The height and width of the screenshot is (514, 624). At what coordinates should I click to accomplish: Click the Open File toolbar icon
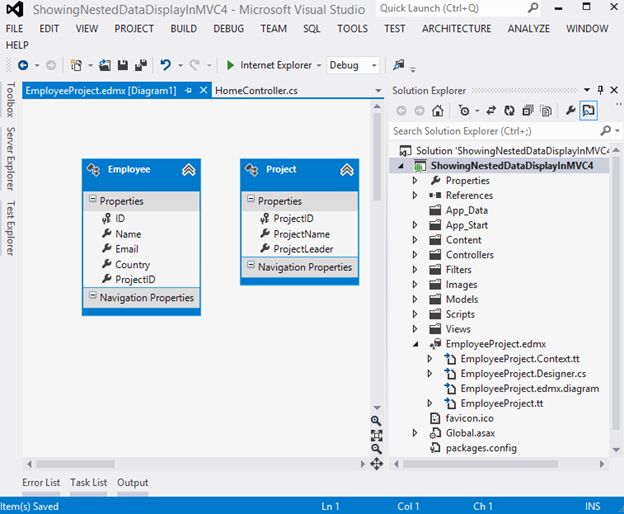pyautogui.click(x=105, y=65)
